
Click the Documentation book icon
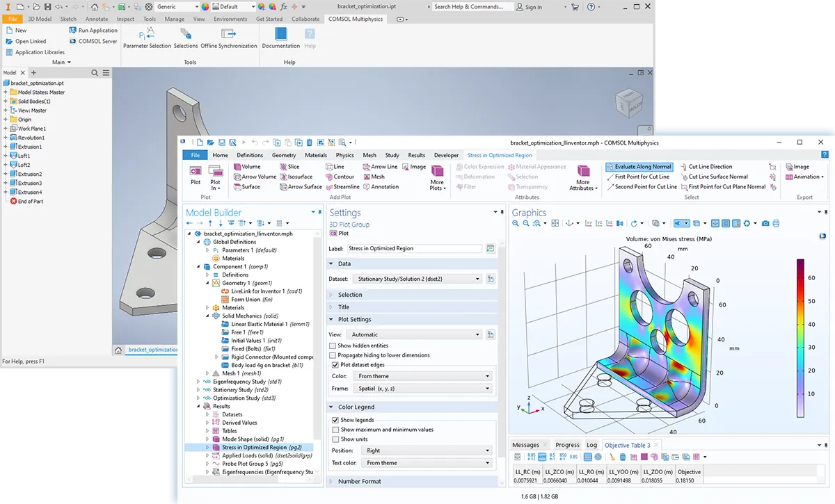point(280,35)
